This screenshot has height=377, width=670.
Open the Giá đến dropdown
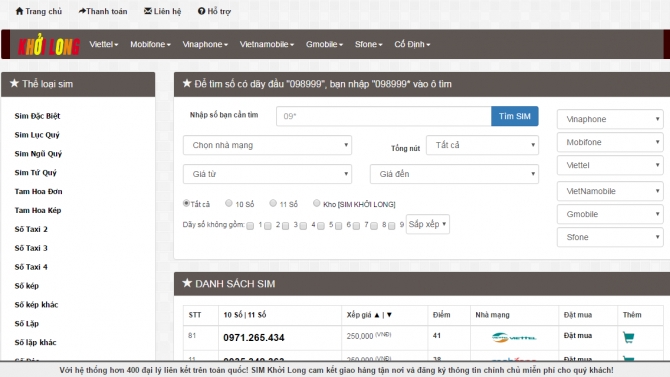point(454,174)
